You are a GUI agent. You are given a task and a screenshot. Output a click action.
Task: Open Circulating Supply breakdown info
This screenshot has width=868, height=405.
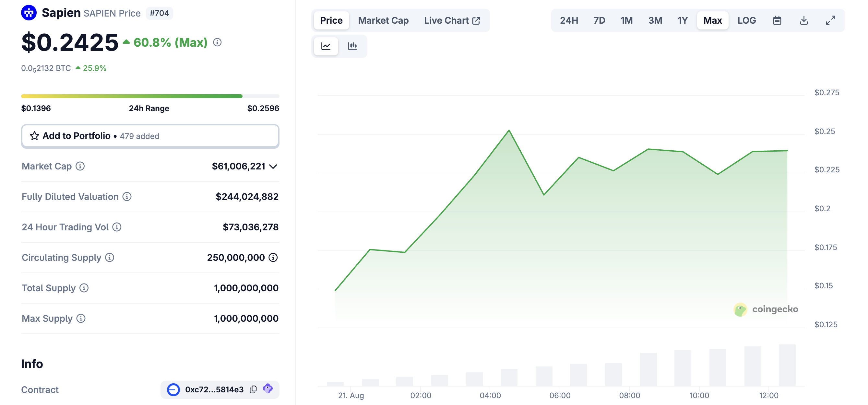click(x=272, y=258)
